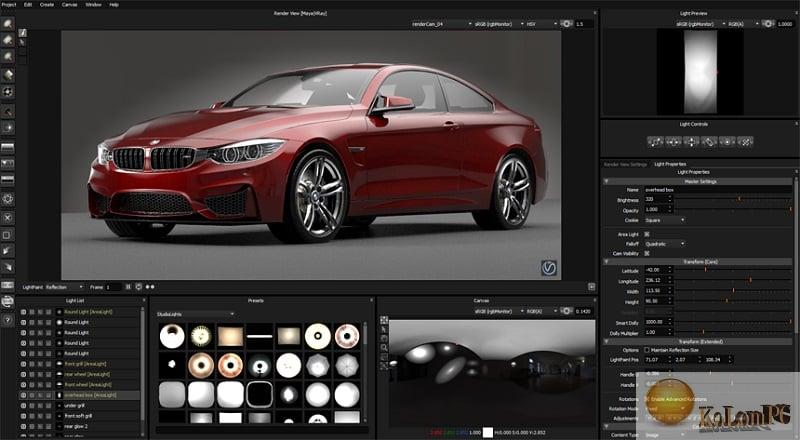Click the first light tool in left toolbar
Viewport: 800px width, 440px height.
pos(8,23)
